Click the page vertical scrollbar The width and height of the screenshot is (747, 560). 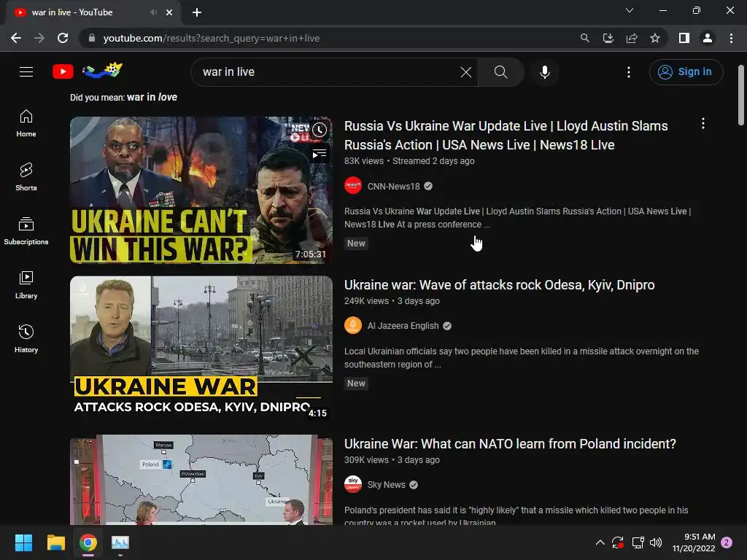(x=741, y=96)
